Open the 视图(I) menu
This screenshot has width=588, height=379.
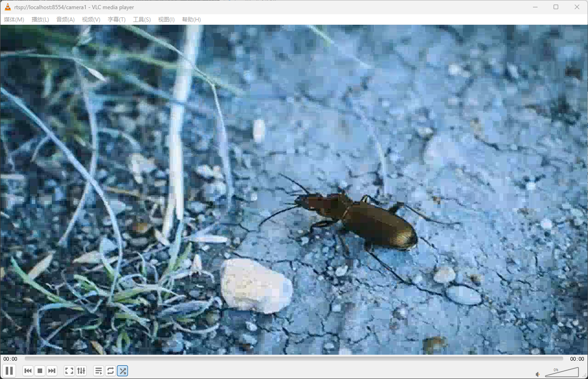click(x=166, y=19)
